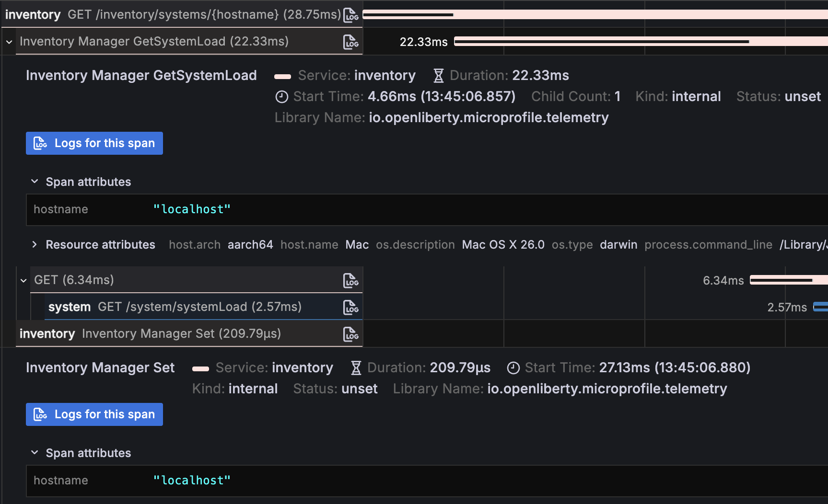The image size is (828, 504).
Task: Click Logs for this span under Inventory Manager Set
Action: pyautogui.click(x=94, y=414)
